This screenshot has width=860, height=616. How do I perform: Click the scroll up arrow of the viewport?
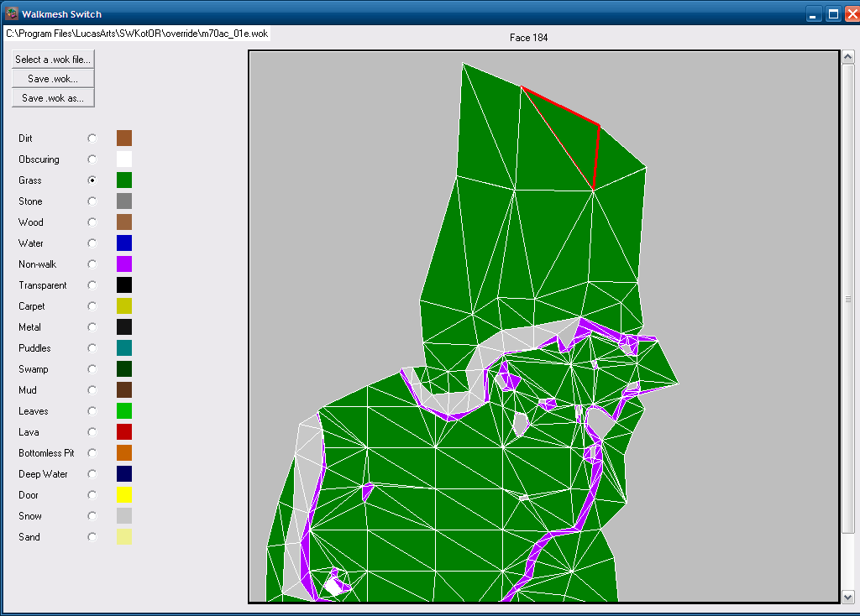(848, 56)
